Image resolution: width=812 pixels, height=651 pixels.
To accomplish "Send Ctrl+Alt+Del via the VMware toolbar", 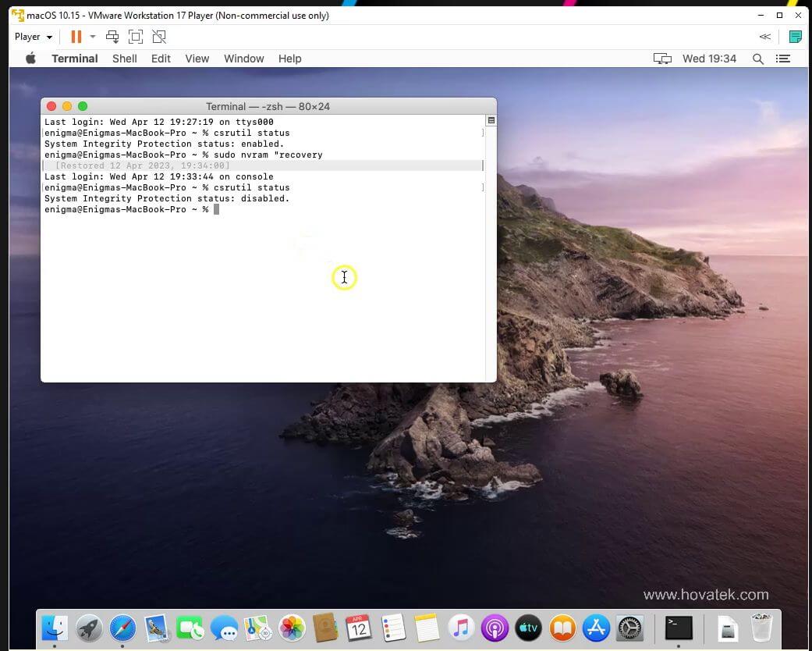I will [112, 37].
